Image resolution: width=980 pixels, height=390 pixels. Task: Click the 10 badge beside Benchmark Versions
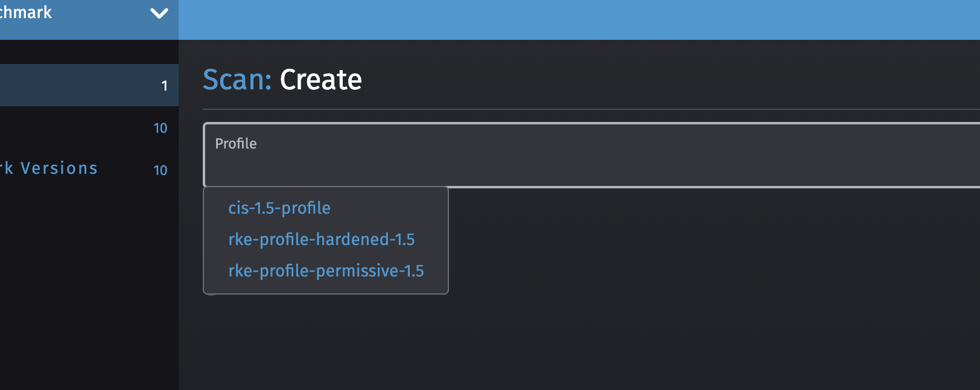(161, 171)
